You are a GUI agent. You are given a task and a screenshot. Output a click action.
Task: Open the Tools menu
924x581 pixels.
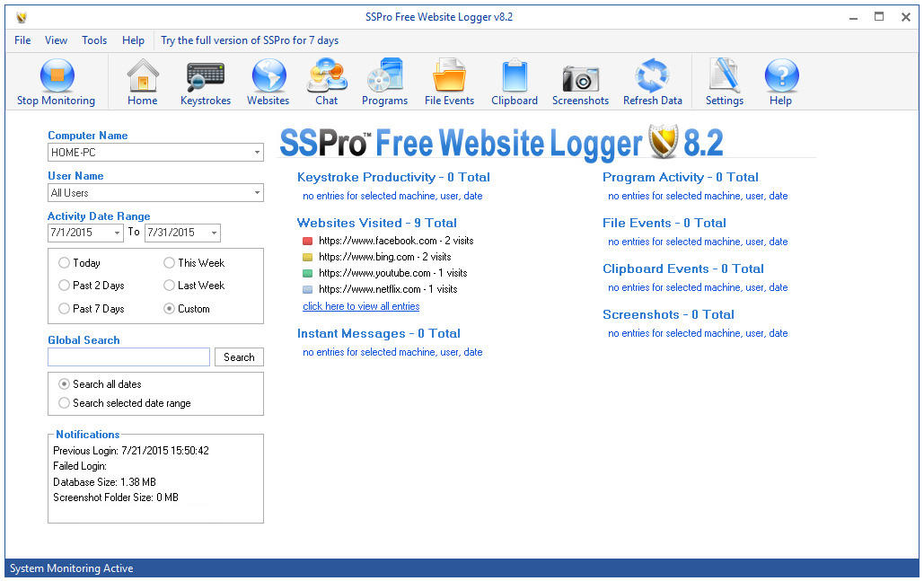[x=94, y=40]
